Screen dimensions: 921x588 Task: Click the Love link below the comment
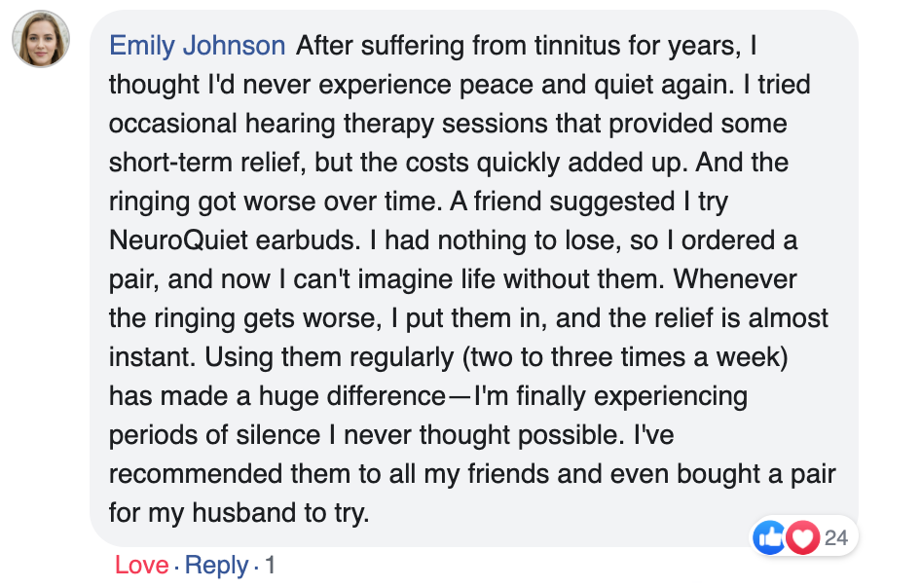point(141,566)
